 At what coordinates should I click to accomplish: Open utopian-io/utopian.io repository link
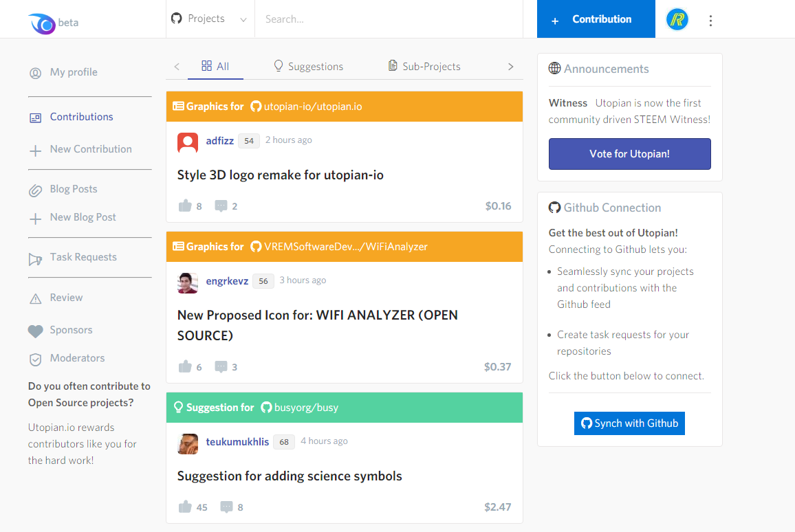click(x=306, y=107)
